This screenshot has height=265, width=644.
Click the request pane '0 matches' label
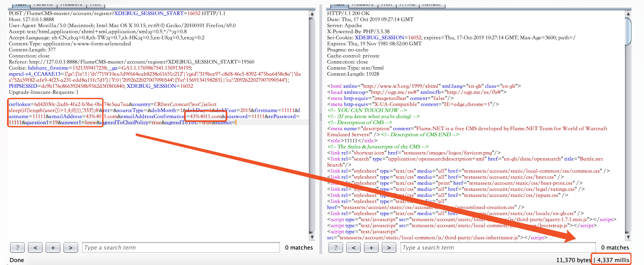click(299, 247)
